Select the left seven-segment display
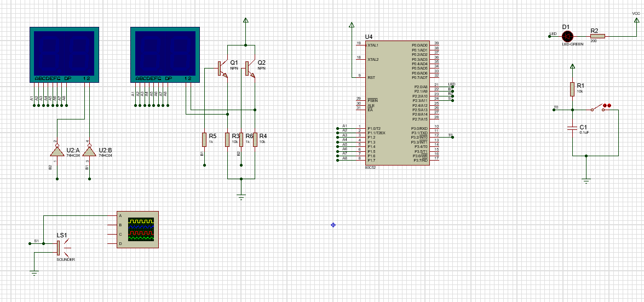Image resolution: width=644 pixels, height=302 pixels. point(65,55)
